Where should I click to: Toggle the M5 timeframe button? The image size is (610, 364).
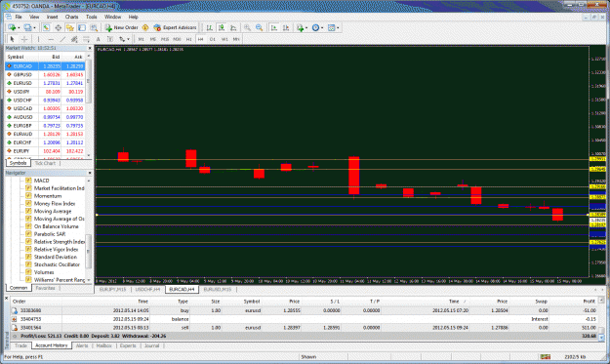coord(153,39)
